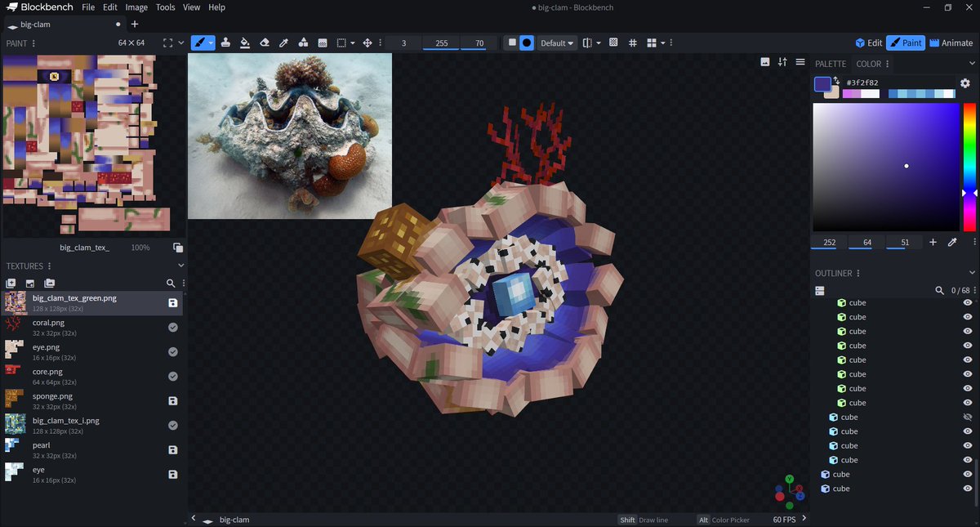Click the import texture icon

pyautogui.click(x=30, y=283)
